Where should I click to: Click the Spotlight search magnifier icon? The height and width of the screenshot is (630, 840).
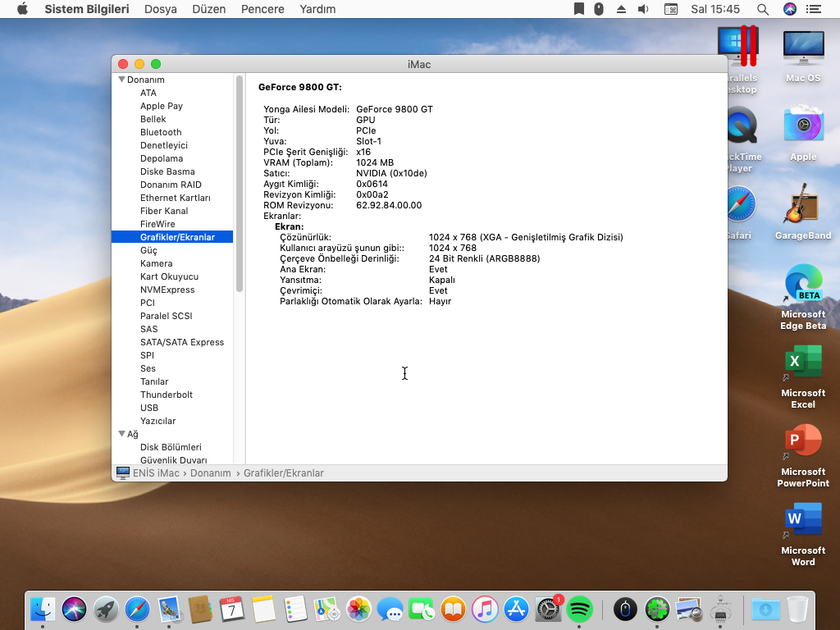click(763, 9)
